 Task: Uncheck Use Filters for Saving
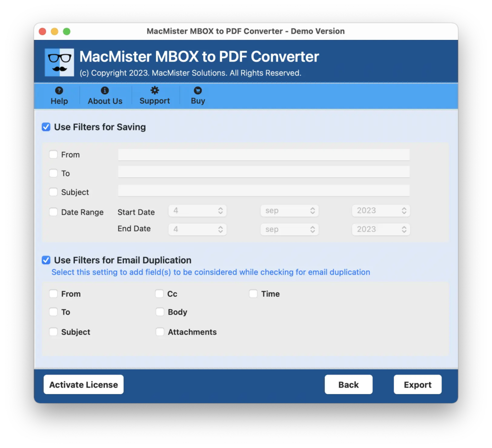[x=46, y=127]
